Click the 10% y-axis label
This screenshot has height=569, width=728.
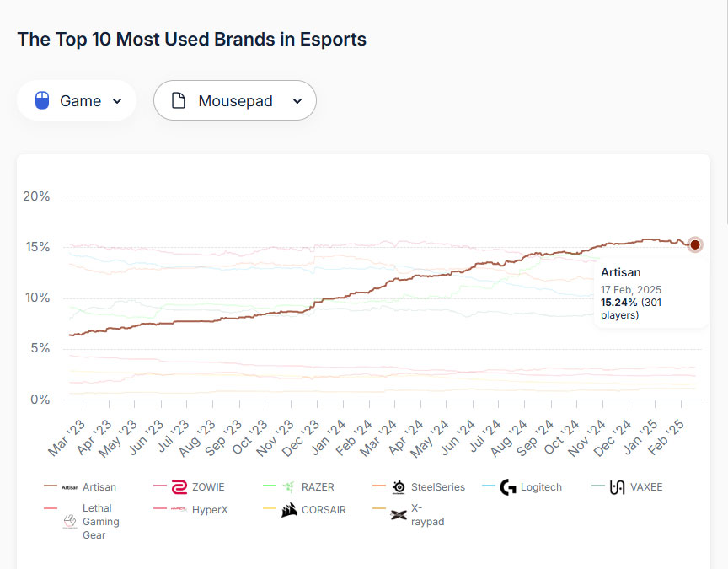tap(37, 298)
